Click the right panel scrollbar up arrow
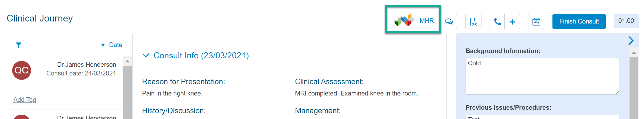 click(x=634, y=53)
